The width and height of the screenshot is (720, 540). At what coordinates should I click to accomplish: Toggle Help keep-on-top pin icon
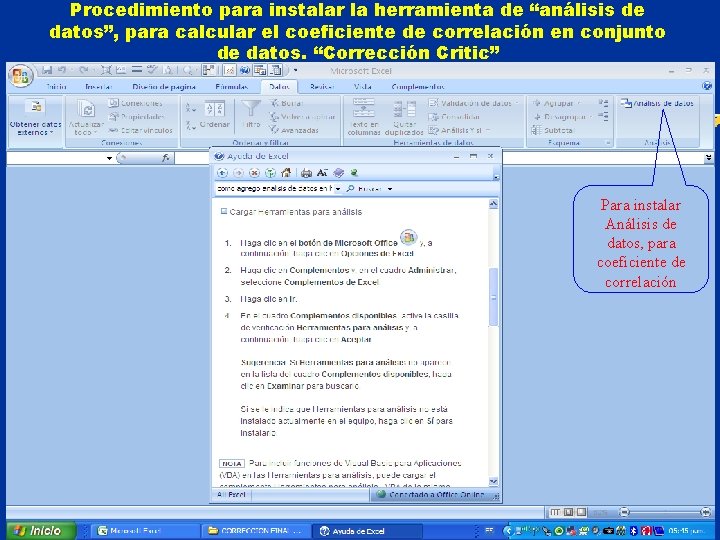[x=354, y=173]
